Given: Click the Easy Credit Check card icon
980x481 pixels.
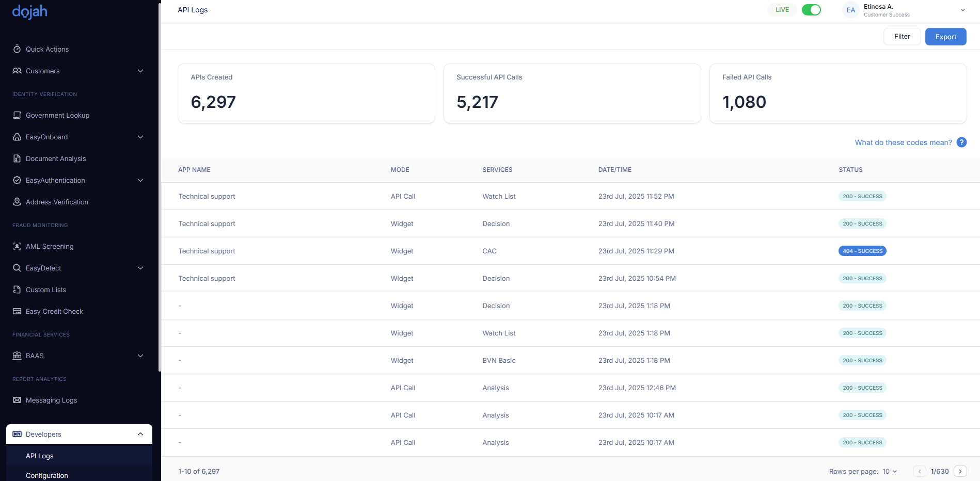Looking at the screenshot, I should point(17,311).
